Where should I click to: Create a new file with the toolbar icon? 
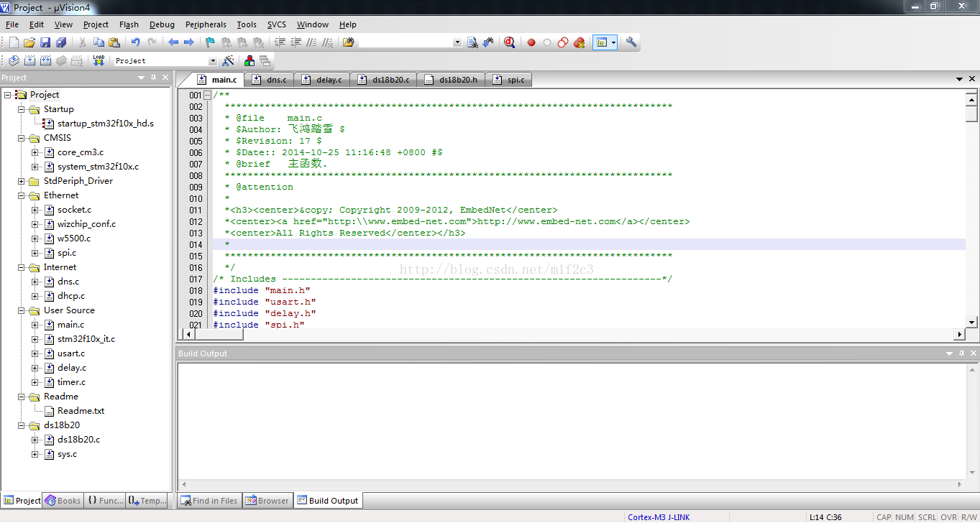[14, 42]
